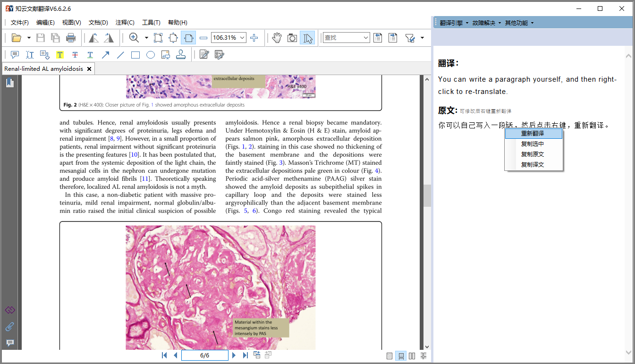
Task: Expand the Open file dropdown arrow
Action: coord(29,38)
